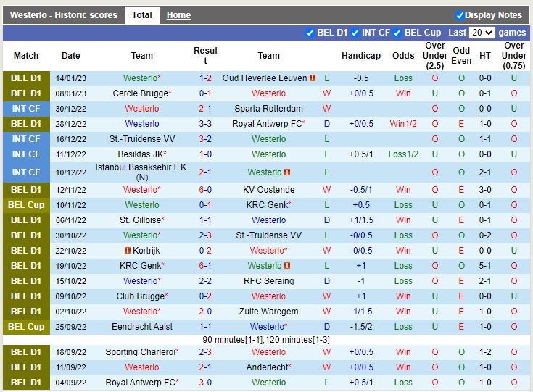This screenshot has height=392, width=533.
Task: Uncheck the BEL D1 filter checkbox
Action: click(x=310, y=33)
